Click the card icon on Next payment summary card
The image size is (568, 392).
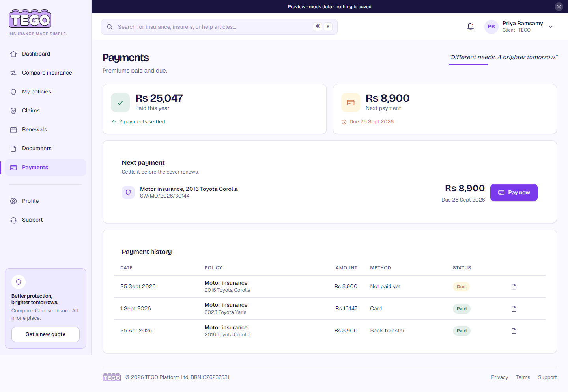point(351,103)
